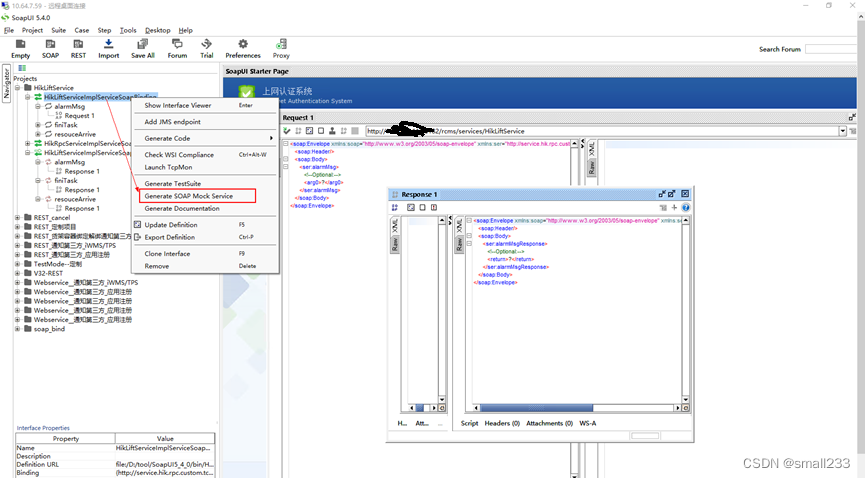The height and width of the screenshot is (478, 865).
Task: Expand the finiTask operation under first binding
Action: (x=38, y=125)
